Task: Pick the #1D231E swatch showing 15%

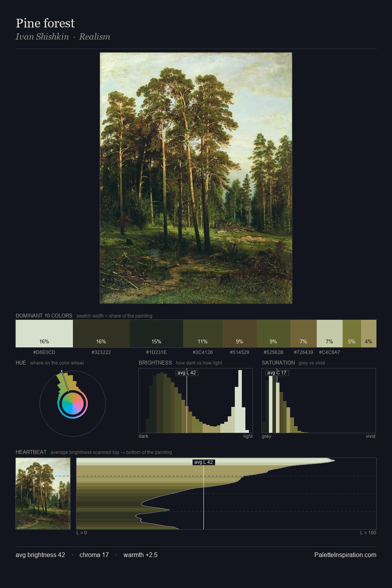Action: (x=156, y=334)
